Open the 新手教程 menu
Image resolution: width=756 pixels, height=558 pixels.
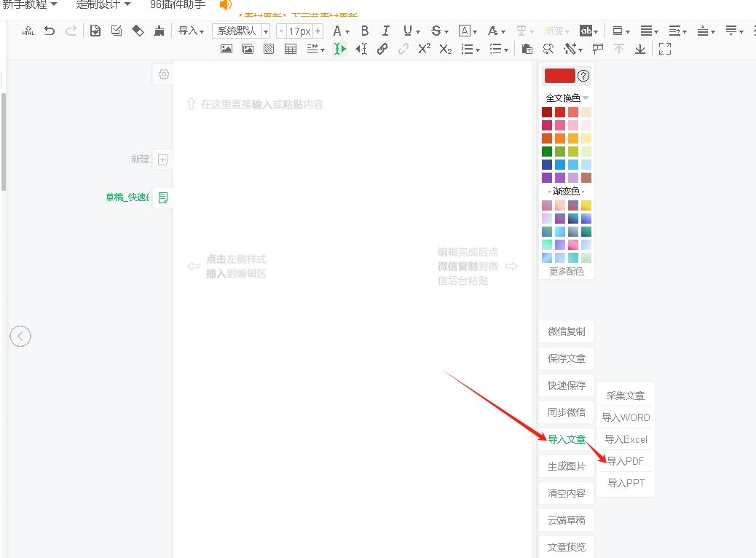[30, 4]
